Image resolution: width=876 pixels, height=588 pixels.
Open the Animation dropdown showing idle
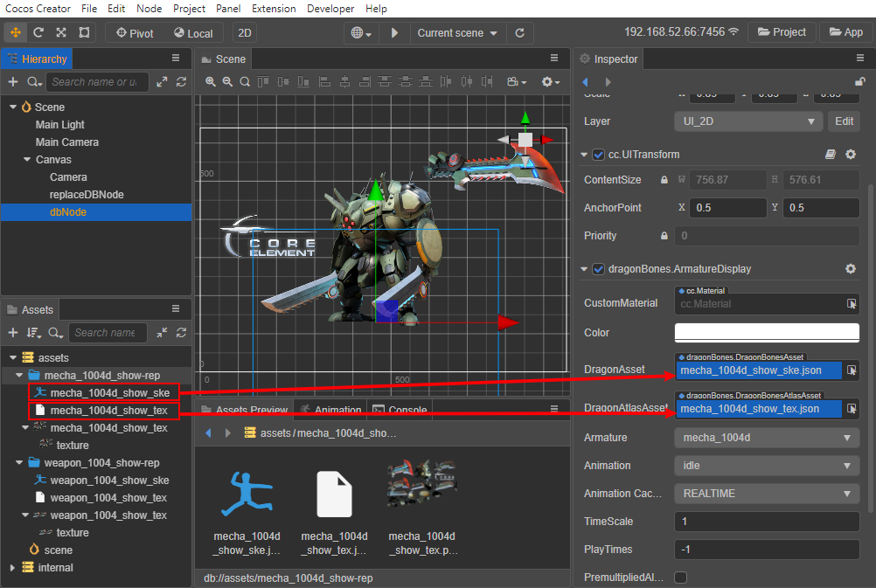pyautogui.click(x=766, y=465)
